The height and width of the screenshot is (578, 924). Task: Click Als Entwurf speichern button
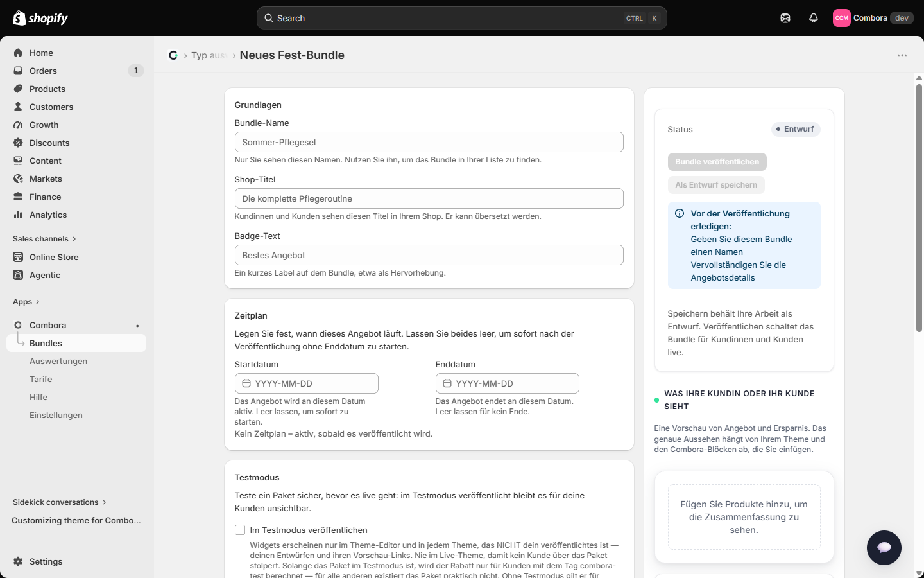pyautogui.click(x=716, y=185)
